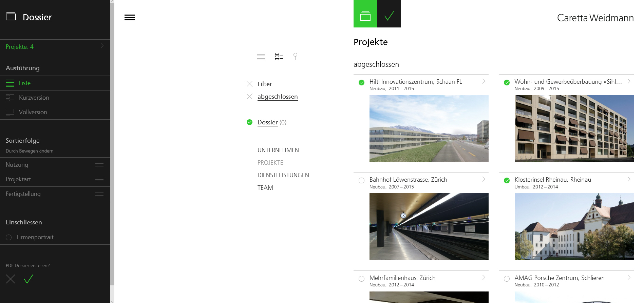Click the green dossier folder icon
The image size is (644, 303).
pyautogui.click(x=365, y=14)
